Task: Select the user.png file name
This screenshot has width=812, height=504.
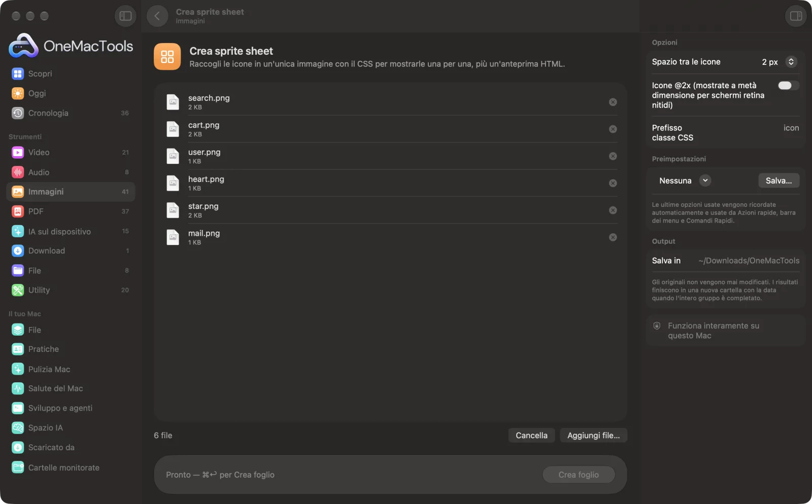Action: pyautogui.click(x=204, y=152)
